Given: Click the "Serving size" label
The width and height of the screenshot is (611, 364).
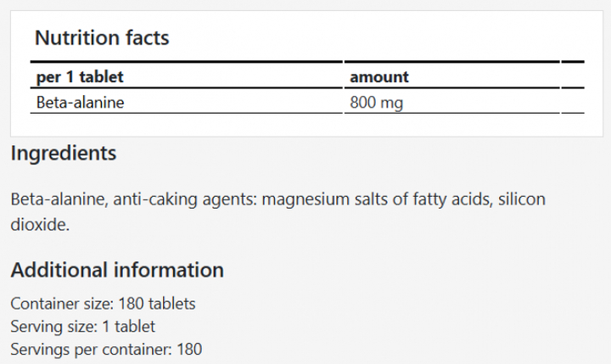Looking at the screenshot, I should (x=51, y=326).
